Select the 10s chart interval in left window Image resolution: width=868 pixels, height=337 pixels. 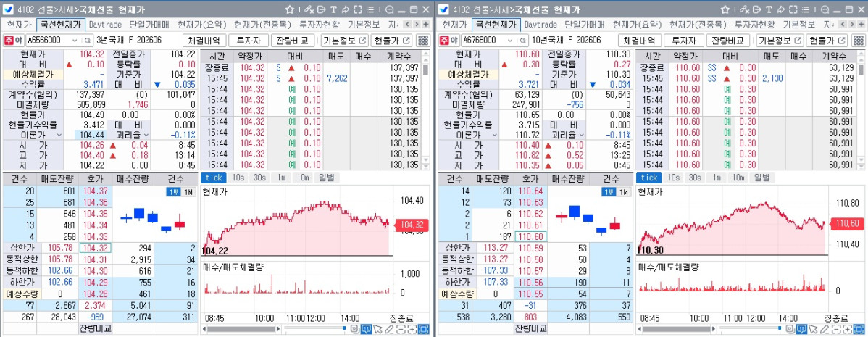238,177
